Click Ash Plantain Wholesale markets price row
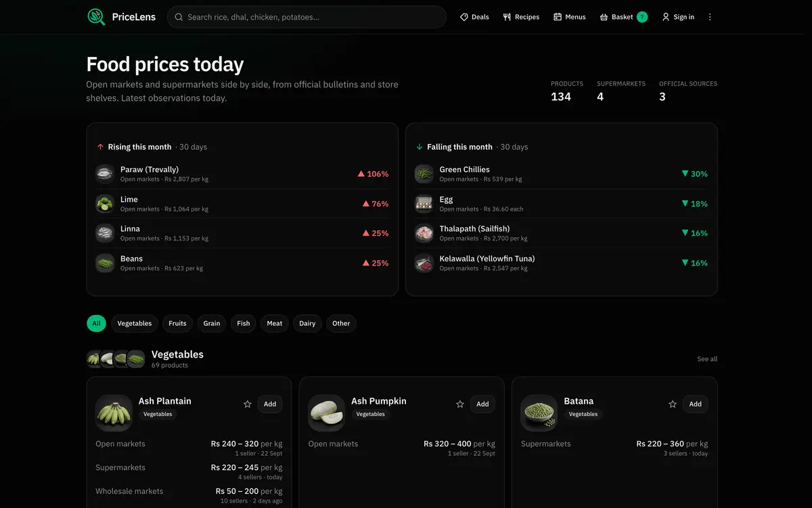The image size is (812, 508). click(189, 495)
